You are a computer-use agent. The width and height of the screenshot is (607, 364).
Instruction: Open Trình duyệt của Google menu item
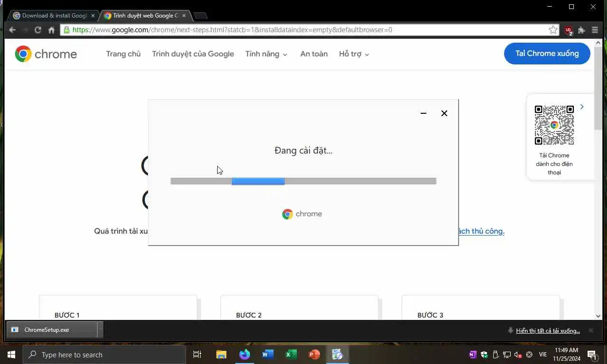click(x=193, y=54)
